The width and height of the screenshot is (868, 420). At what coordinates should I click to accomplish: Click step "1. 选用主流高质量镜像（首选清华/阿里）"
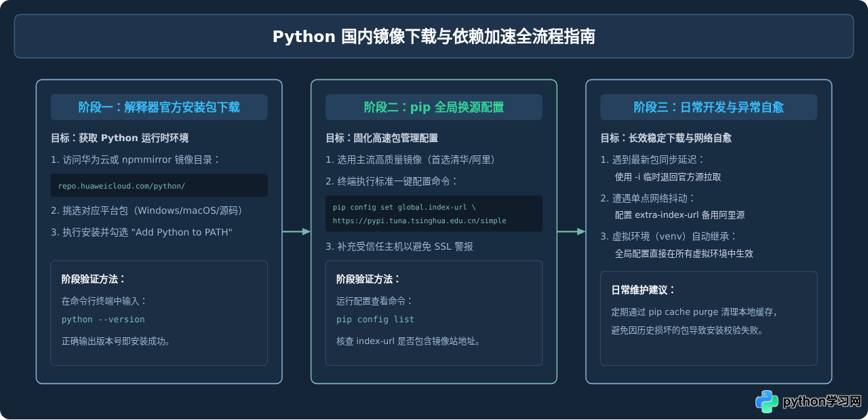pos(410,160)
